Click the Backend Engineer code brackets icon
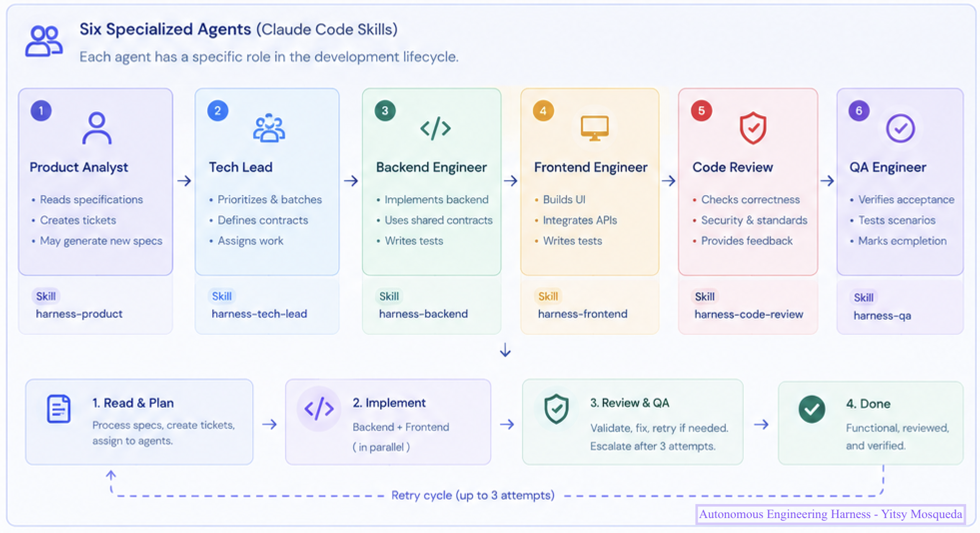The image size is (980, 533). [x=436, y=128]
